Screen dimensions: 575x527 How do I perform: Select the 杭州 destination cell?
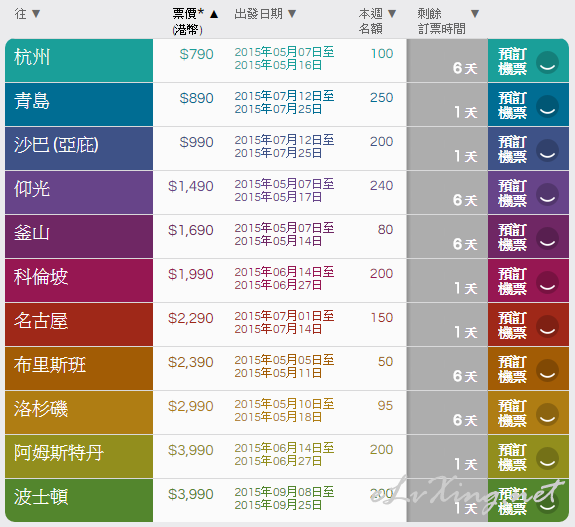click(79, 61)
